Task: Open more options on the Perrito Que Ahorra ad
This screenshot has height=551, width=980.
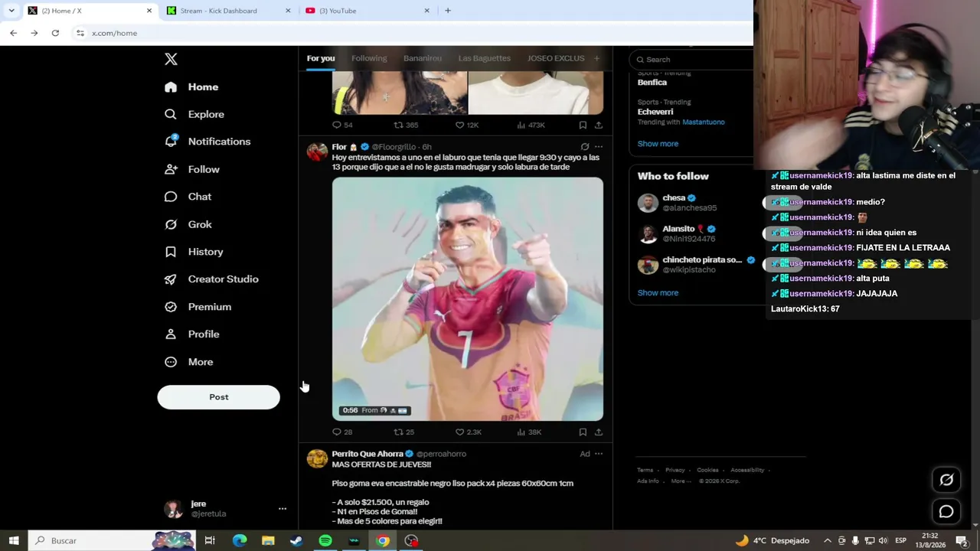Action: click(x=599, y=454)
